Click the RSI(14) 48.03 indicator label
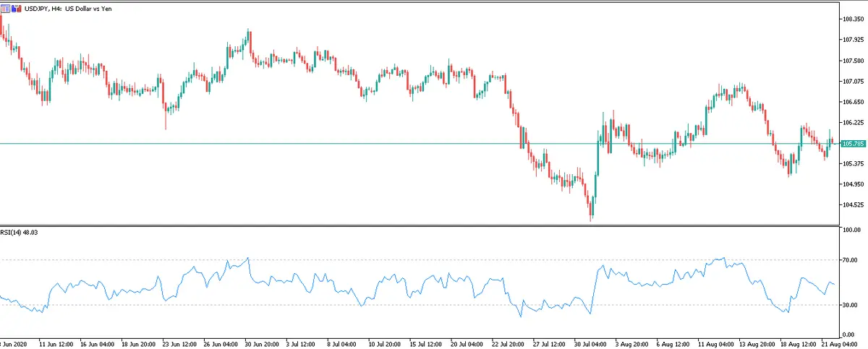 click(21, 233)
